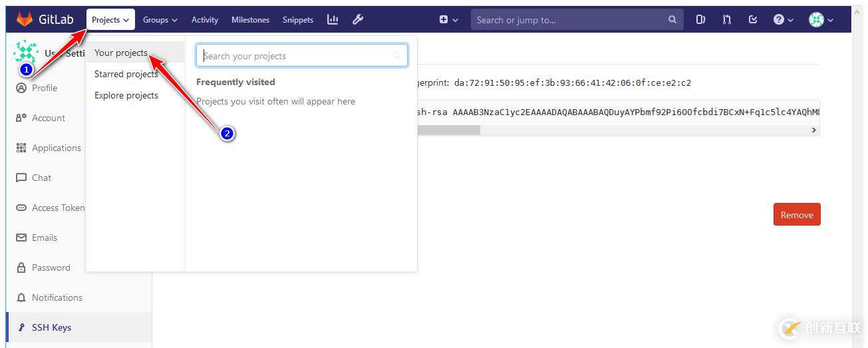The height and width of the screenshot is (348, 868).
Task: Click the Notifications bell icon
Action: pyautogui.click(x=21, y=297)
